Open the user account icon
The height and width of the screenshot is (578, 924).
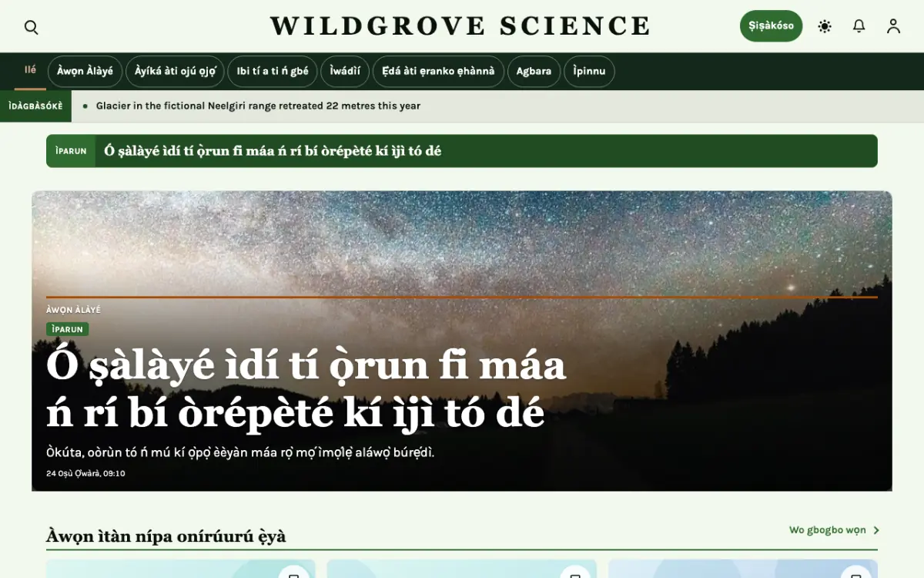893,26
